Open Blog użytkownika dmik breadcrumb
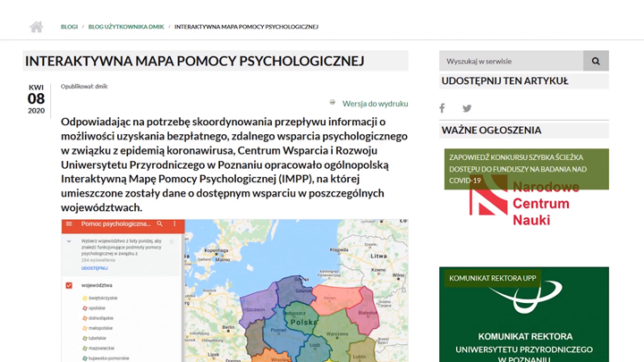 click(125, 27)
